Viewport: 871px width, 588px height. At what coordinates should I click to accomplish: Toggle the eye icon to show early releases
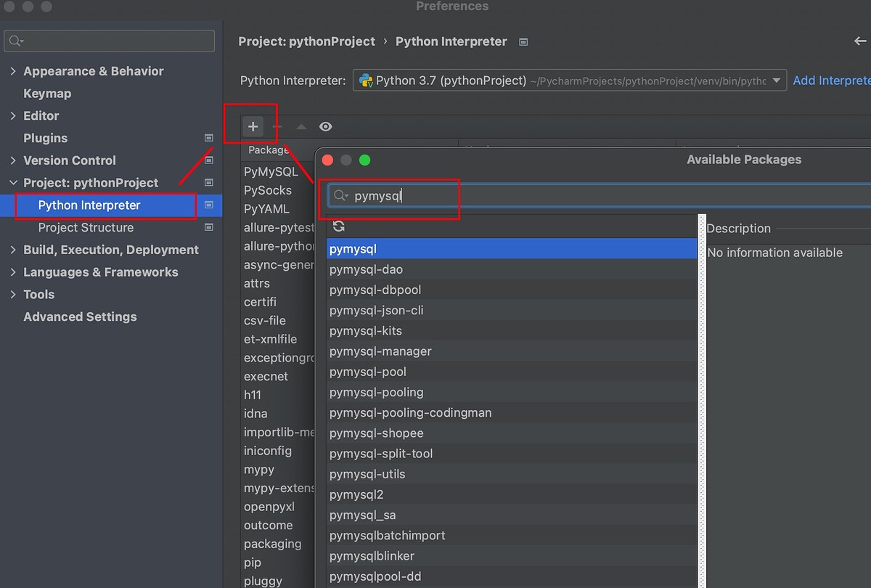point(325,126)
